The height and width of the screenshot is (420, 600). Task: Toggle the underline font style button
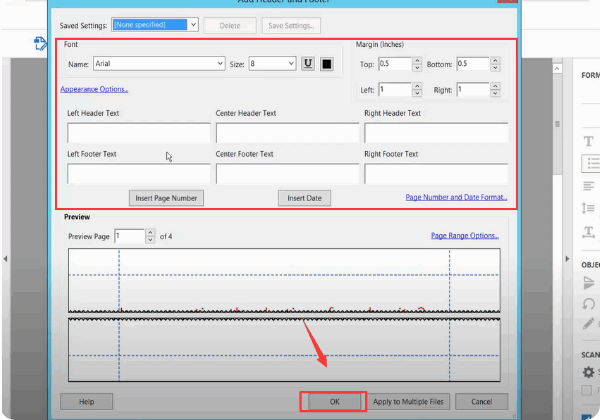coord(308,64)
